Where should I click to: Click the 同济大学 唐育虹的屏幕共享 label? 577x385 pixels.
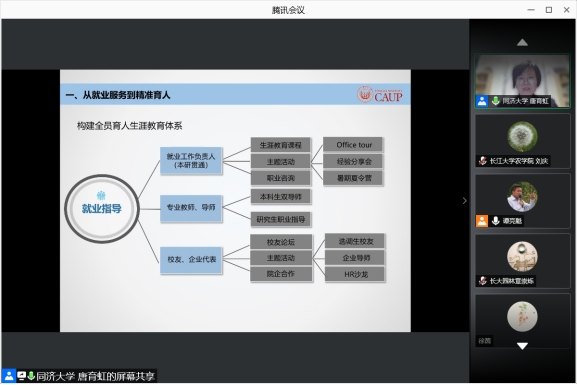click(x=95, y=376)
